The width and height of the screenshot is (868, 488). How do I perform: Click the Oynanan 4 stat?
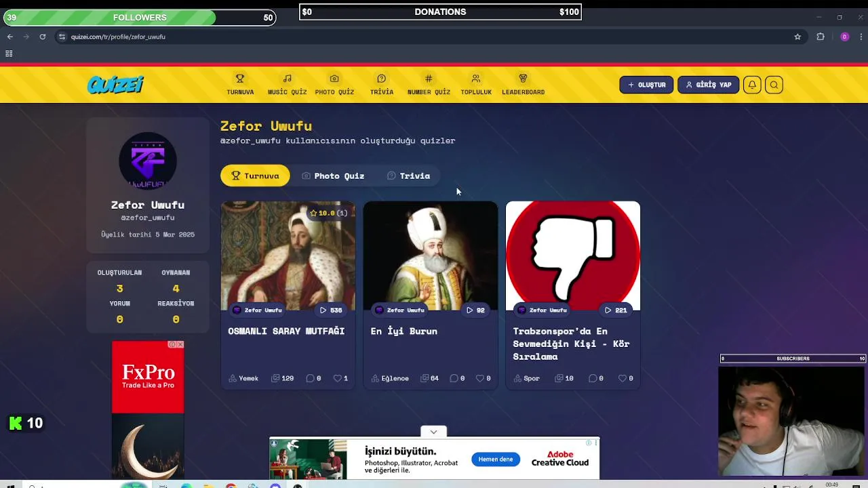[x=176, y=281]
